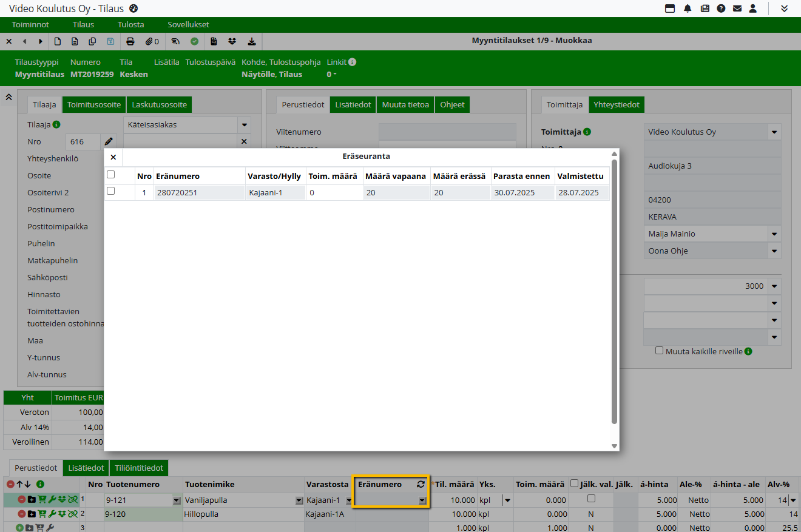Image resolution: width=801 pixels, height=532 pixels.
Task: Expand the Tilaaja Käteisasiakas dropdown
Action: pos(244,125)
